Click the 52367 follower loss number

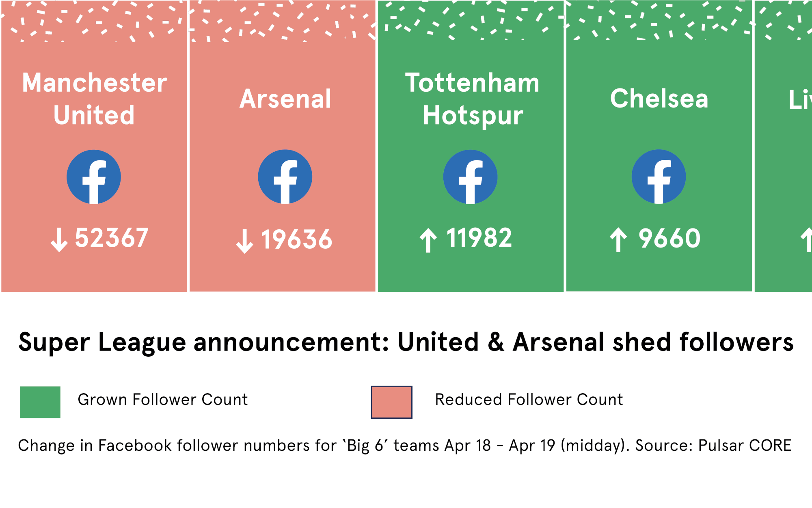[112, 238]
